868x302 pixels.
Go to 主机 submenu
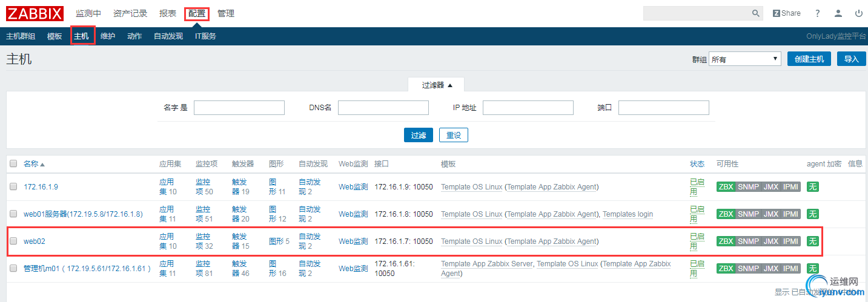[82, 36]
